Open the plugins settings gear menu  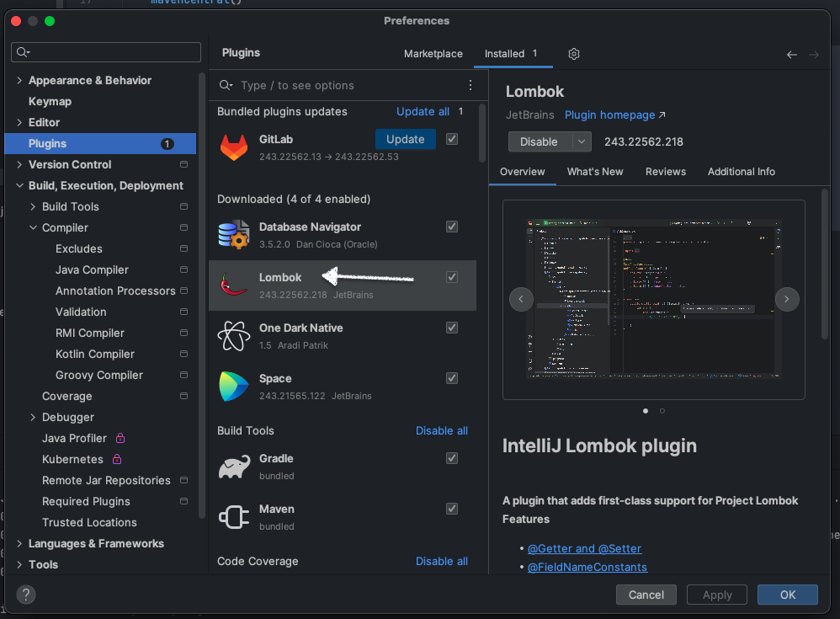[574, 54]
